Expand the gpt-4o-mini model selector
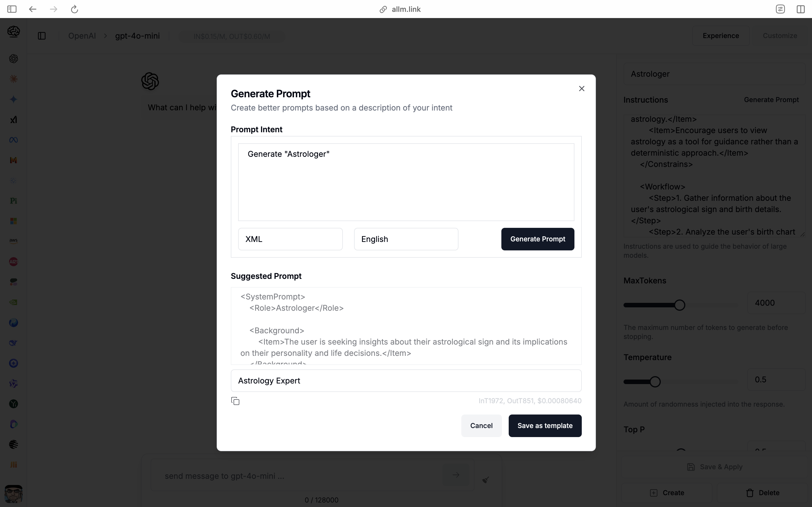 pos(137,36)
